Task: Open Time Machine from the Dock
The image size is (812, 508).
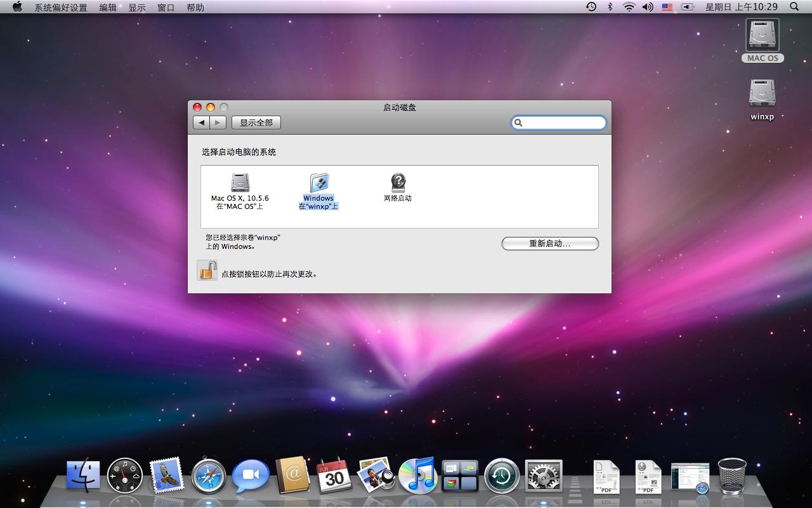Action: pyautogui.click(x=502, y=476)
